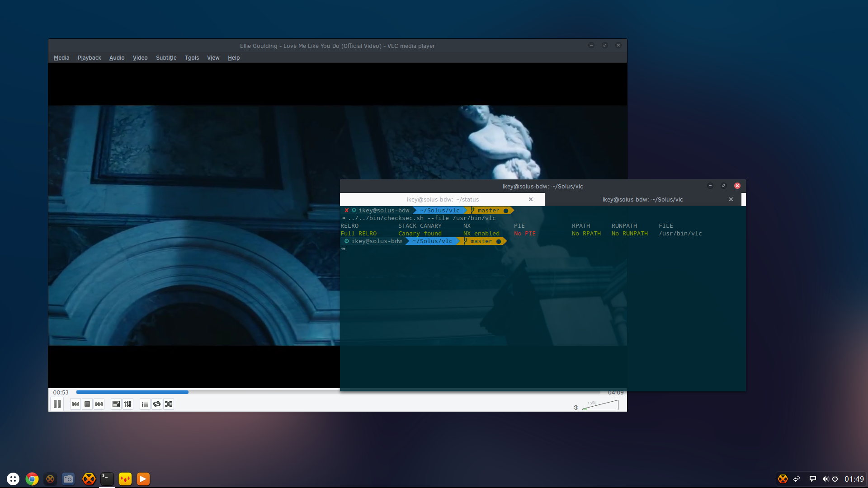Click the 'Canary found' result text
This screenshot has width=868, height=488.
[x=420, y=234]
